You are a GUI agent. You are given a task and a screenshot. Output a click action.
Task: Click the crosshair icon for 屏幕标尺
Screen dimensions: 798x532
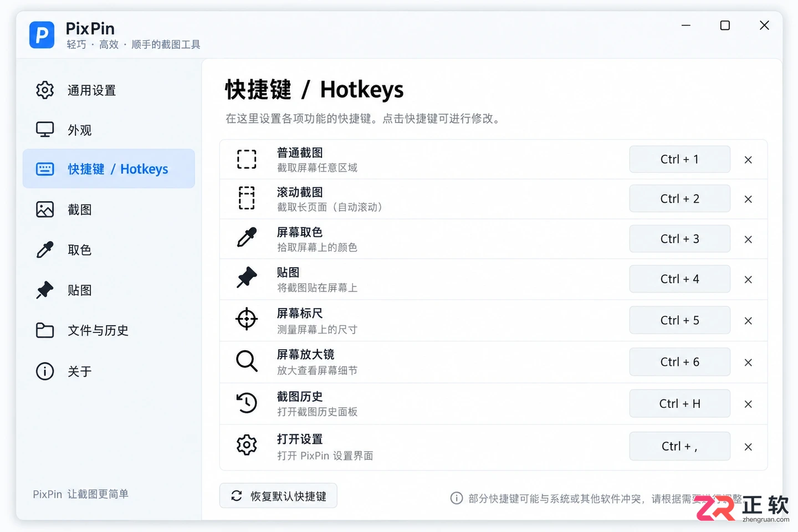tap(247, 319)
